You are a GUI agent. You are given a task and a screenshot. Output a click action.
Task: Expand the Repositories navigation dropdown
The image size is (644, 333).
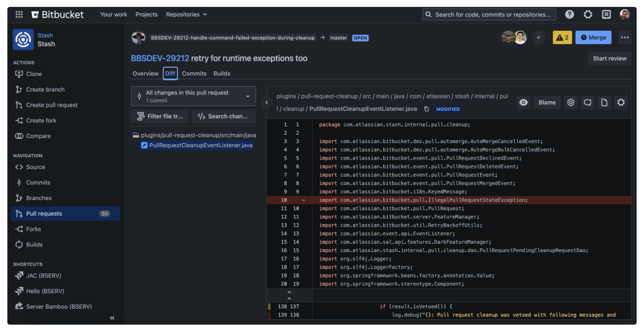(x=186, y=14)
